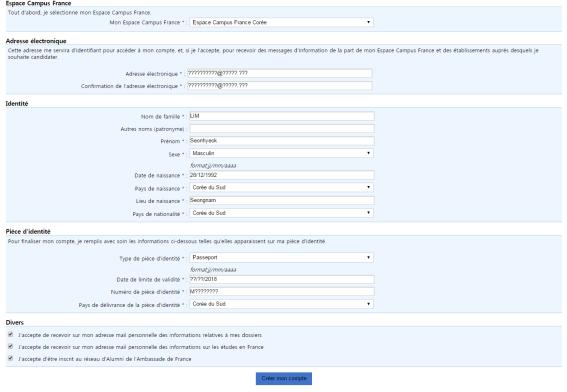Viewport: 567px width, 392px height.
Task: Click the Espace Campus France heading
Action: pyautogui.click(x=38, y=3)
